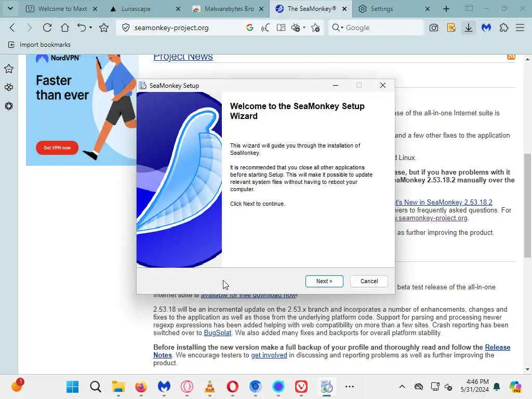
Task: Open the search engine selector dropdown
Action: tap(338, 28)
